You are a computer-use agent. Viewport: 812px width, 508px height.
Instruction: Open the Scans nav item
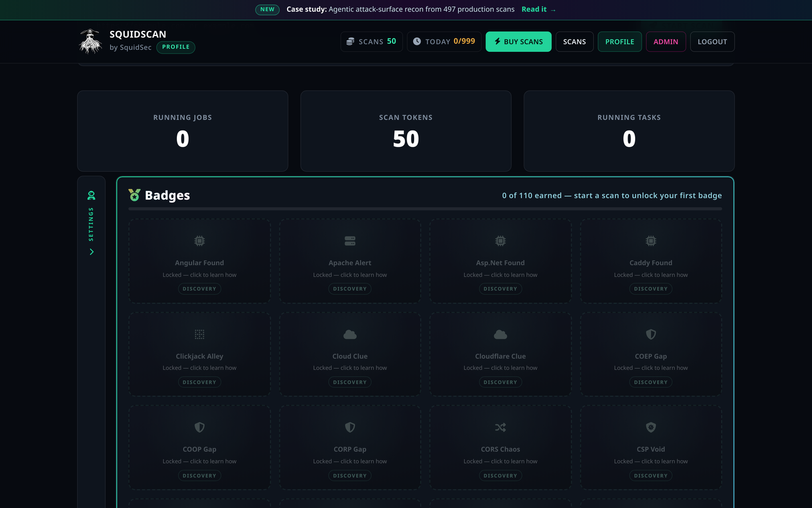tap(574, 42)
